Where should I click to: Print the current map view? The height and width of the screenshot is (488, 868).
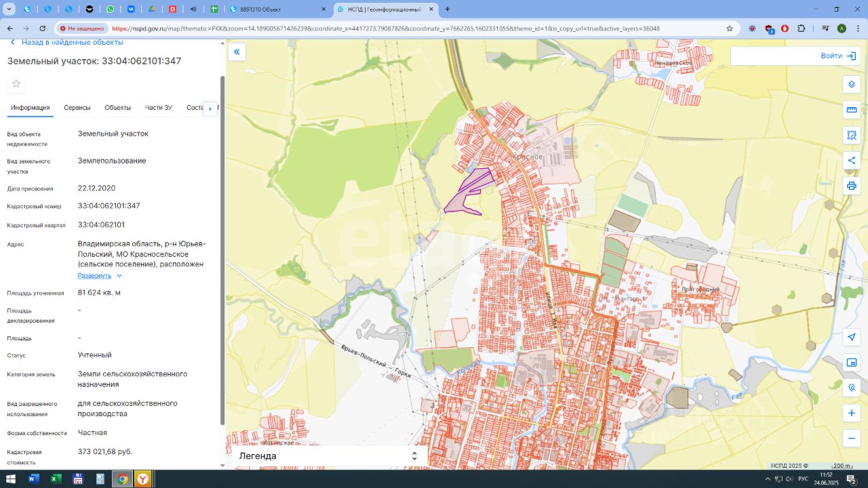pyautogui.click(x=852, y=186)
